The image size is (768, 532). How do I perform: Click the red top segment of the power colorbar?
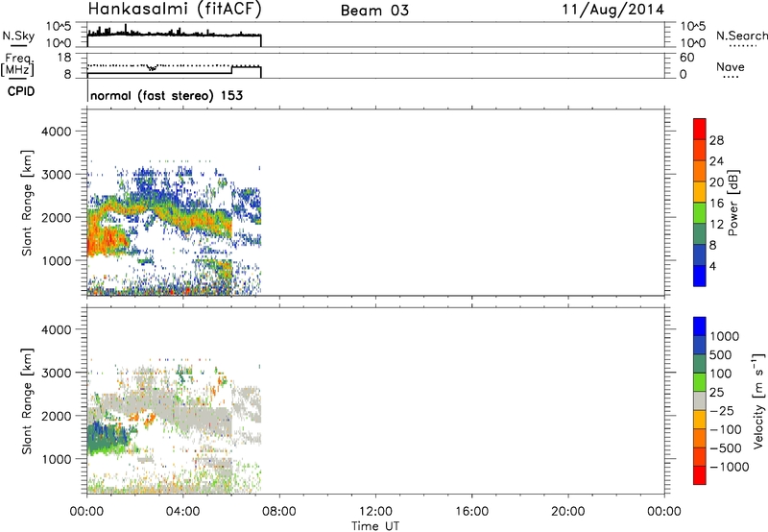[700, 129]
